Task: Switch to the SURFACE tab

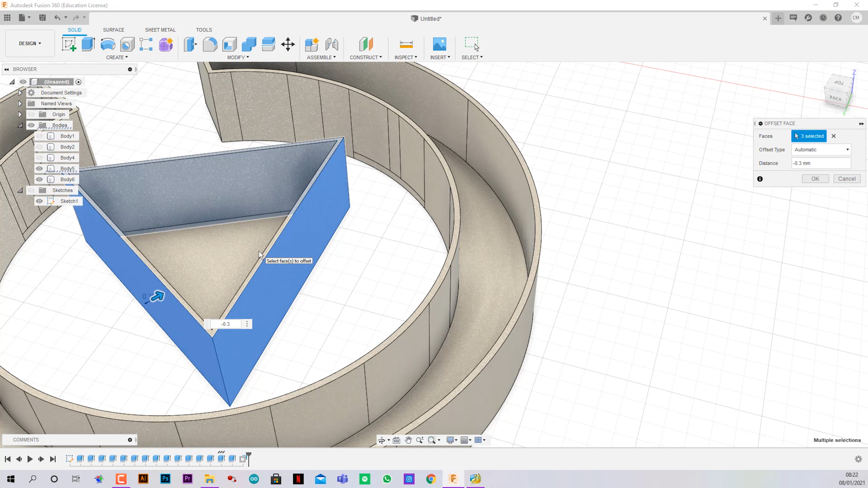Action: coord(113,30)
